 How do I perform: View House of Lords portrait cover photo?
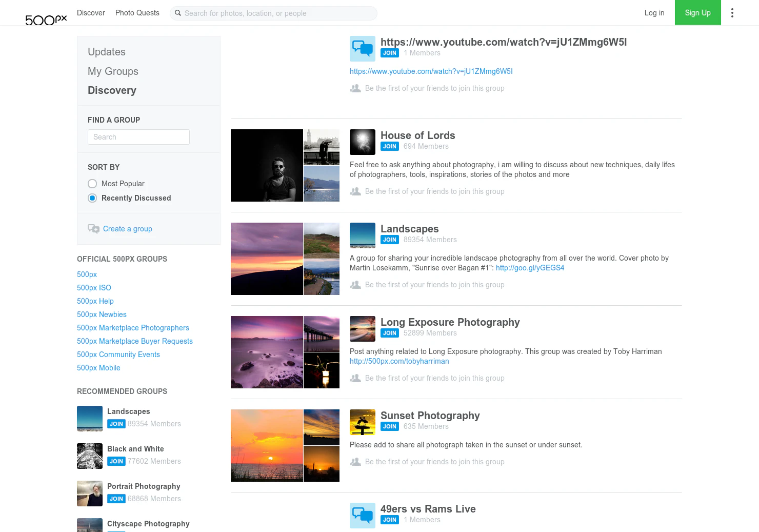[x=267, y=165]
